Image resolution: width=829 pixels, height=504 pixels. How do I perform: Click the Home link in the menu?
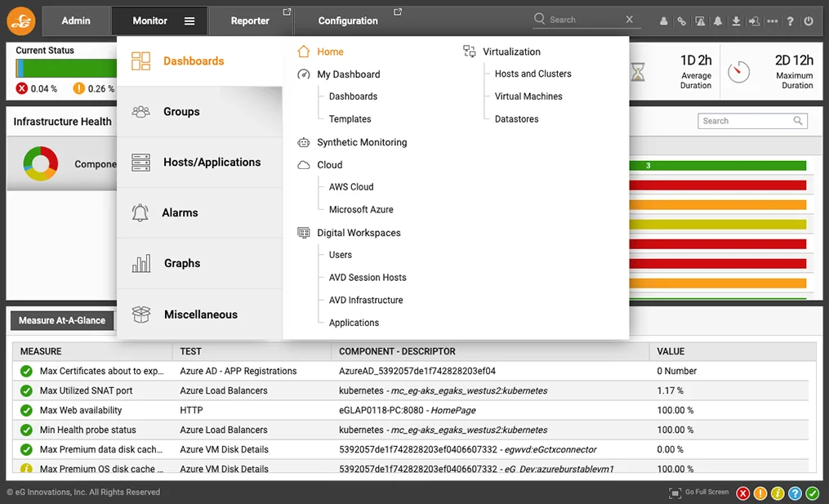pyautogui.click(x=330, y=51)
